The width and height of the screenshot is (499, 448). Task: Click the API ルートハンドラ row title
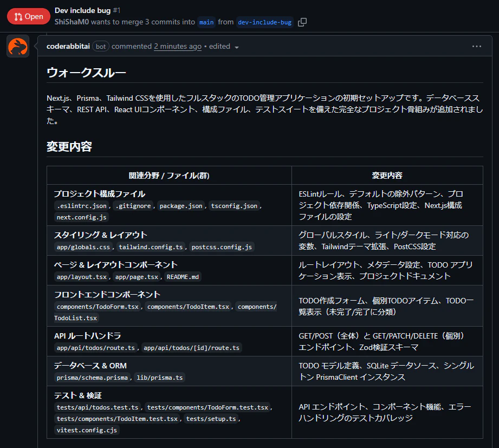(88, 336)
